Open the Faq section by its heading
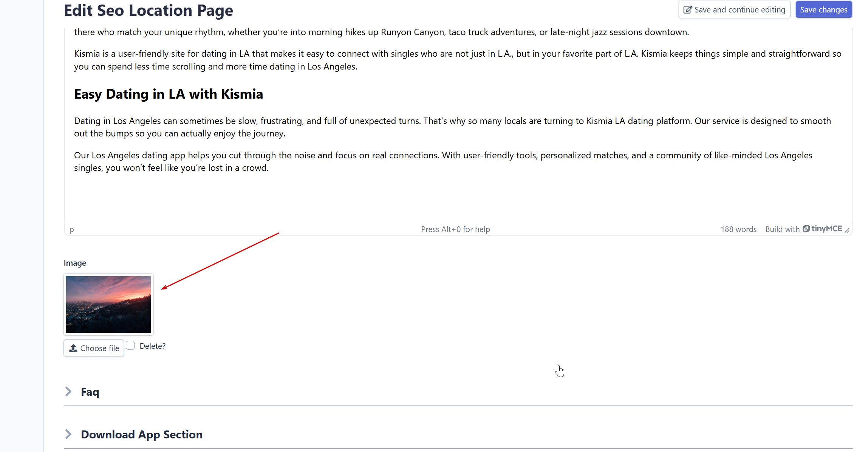Viewport: 868px width, 452px height. [90, 392]
